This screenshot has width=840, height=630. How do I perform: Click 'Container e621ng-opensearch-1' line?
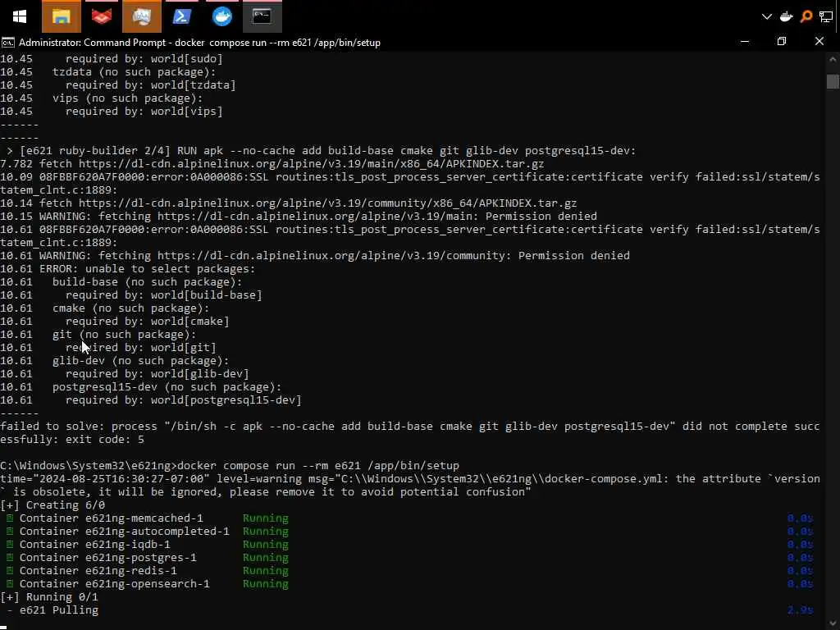click(115, 583)
